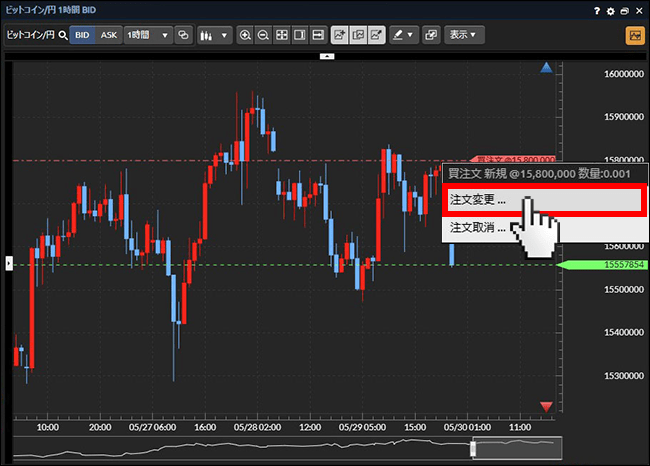
Task: Open the 1時間 timeframe dropdown
Action: [x=148, y=35]
